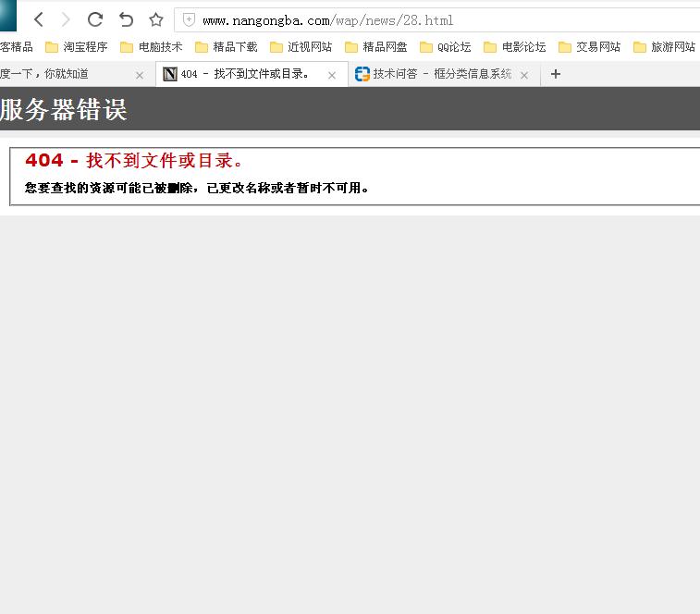700x614 pixels.
Task: Click the browser logo in top-left corner
Action: 8,16
